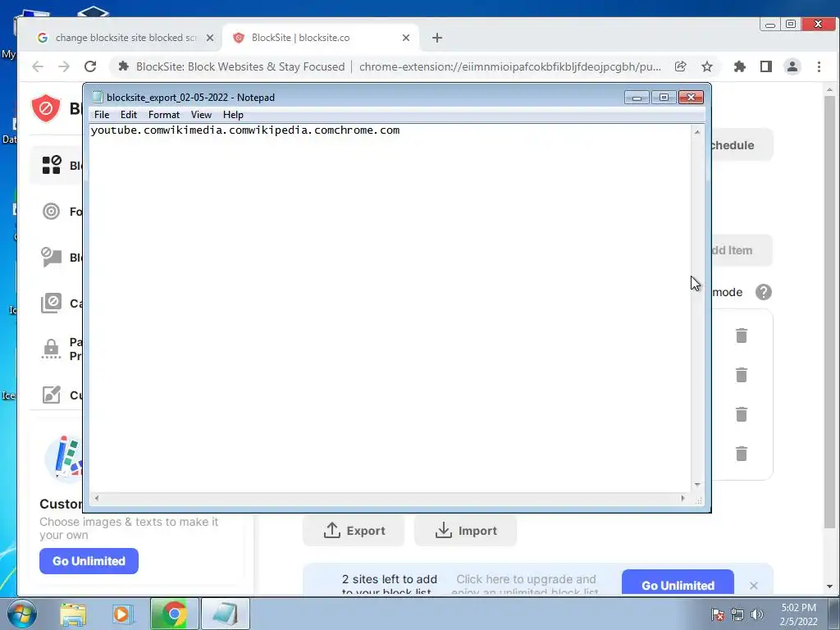Viewport: 840px width, 630px height.
Task: Go back in Chrome
Action: [x=38, y=66]
